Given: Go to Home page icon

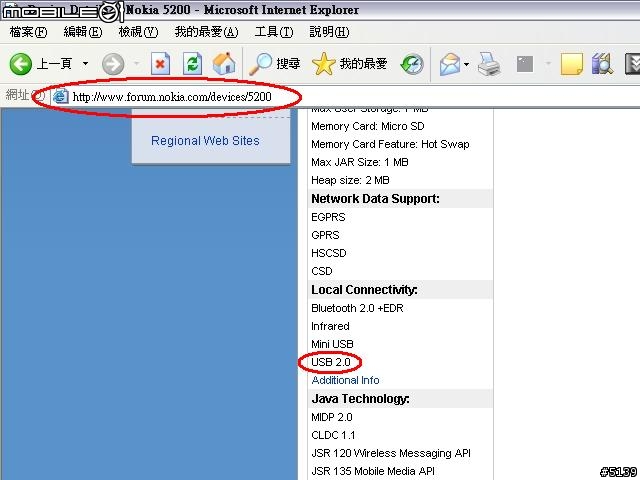Looking at the screenshot, I should click(224, 64).
